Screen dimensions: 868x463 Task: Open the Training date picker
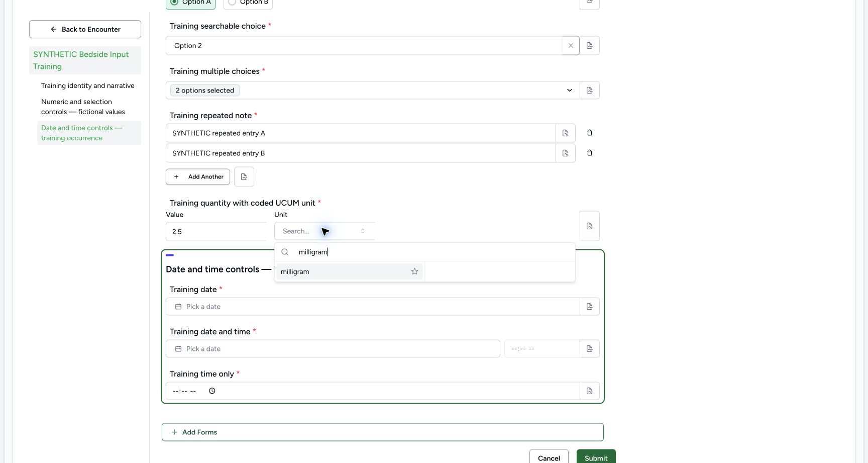[373, 307]
